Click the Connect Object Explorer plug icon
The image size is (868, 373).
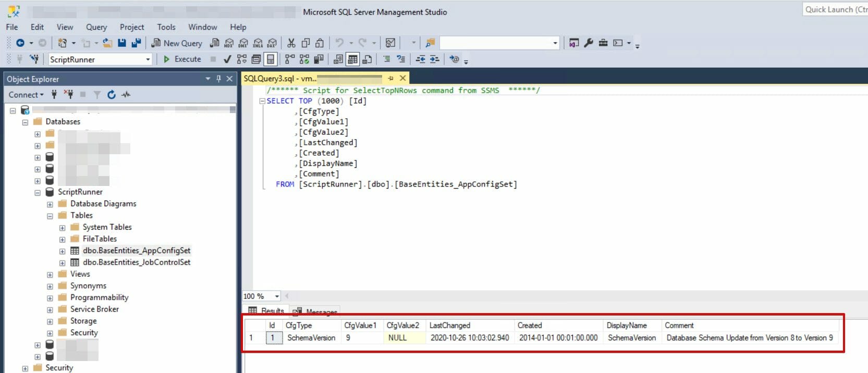54,95
